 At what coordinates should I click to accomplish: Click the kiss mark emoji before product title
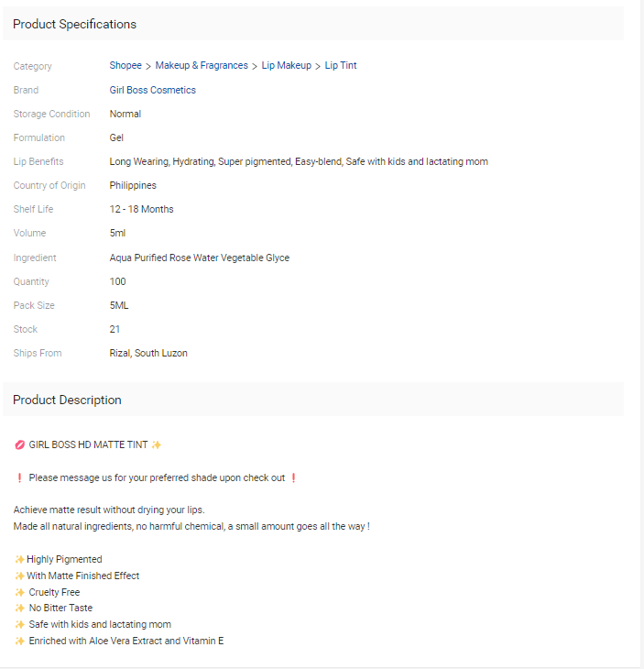(x=20, y=445)
